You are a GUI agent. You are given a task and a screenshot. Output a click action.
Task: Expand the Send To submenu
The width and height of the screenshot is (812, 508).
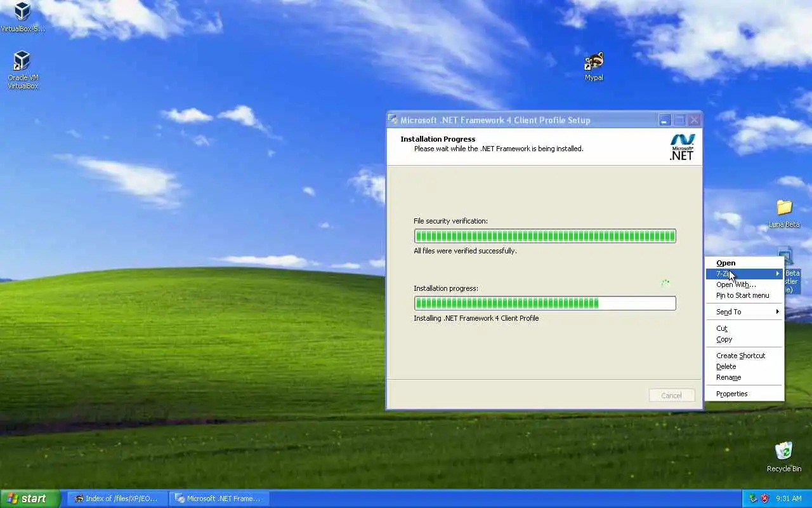(x=745, y=312)
